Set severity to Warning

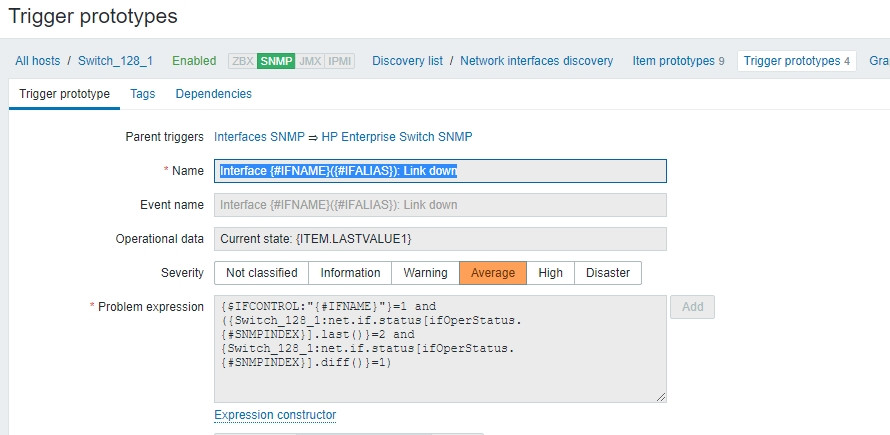pyautogui.click(x=425, y=273)
